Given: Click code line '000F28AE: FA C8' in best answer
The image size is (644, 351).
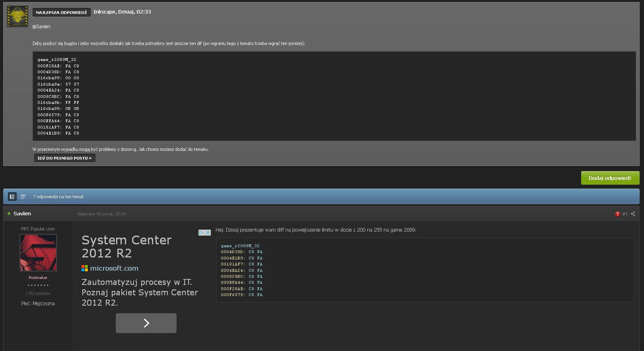Looking at the screenshot, I should pos(58,66).
